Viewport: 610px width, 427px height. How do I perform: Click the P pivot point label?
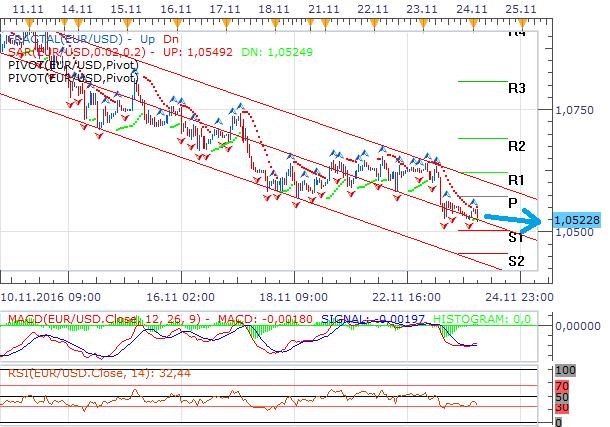(x=512, y=202)
